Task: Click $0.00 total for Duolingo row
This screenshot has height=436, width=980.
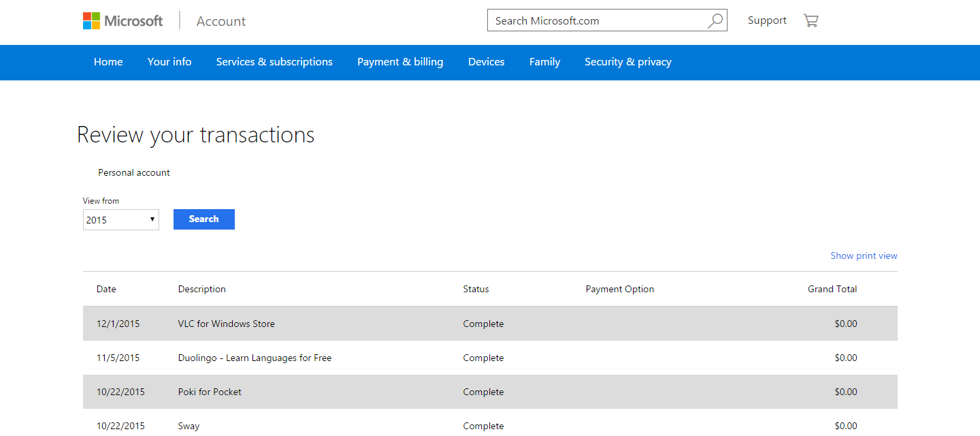Action: pyautogui.click(x=846, y=358)
